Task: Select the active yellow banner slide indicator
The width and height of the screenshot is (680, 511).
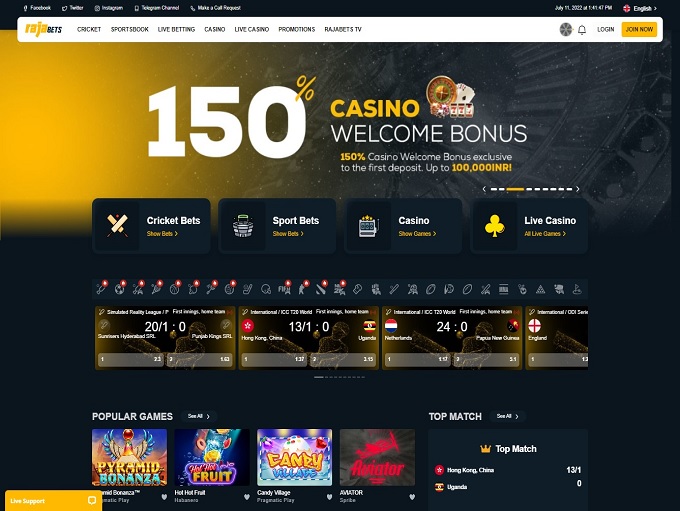Action: (515, 189)
